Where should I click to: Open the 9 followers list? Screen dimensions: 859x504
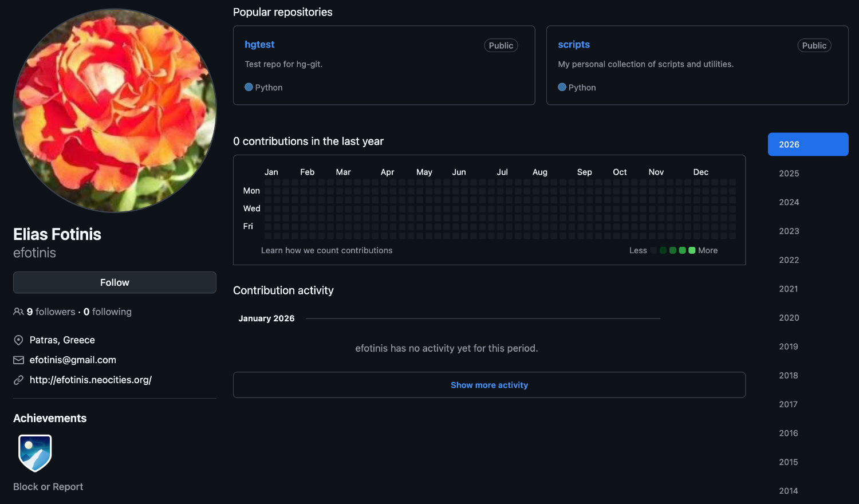[50, 312]
